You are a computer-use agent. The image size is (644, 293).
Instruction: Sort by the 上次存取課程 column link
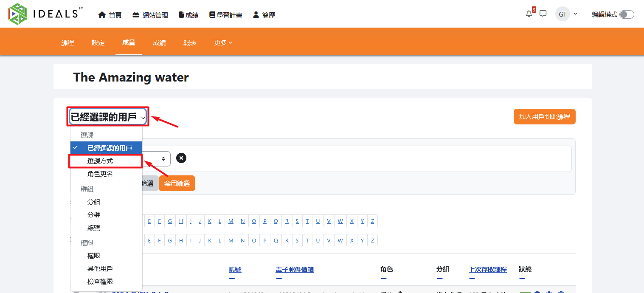[487, 269]
